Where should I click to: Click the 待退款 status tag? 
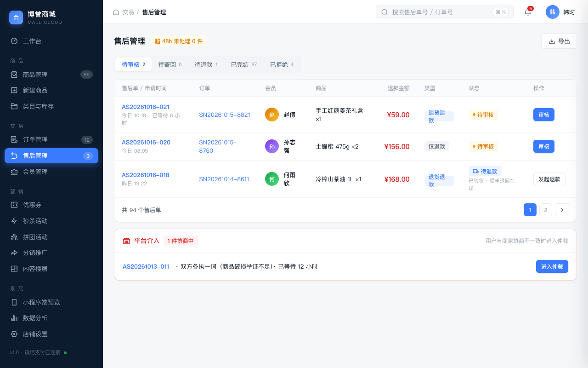pyautogui.click(x=485, y=171)
